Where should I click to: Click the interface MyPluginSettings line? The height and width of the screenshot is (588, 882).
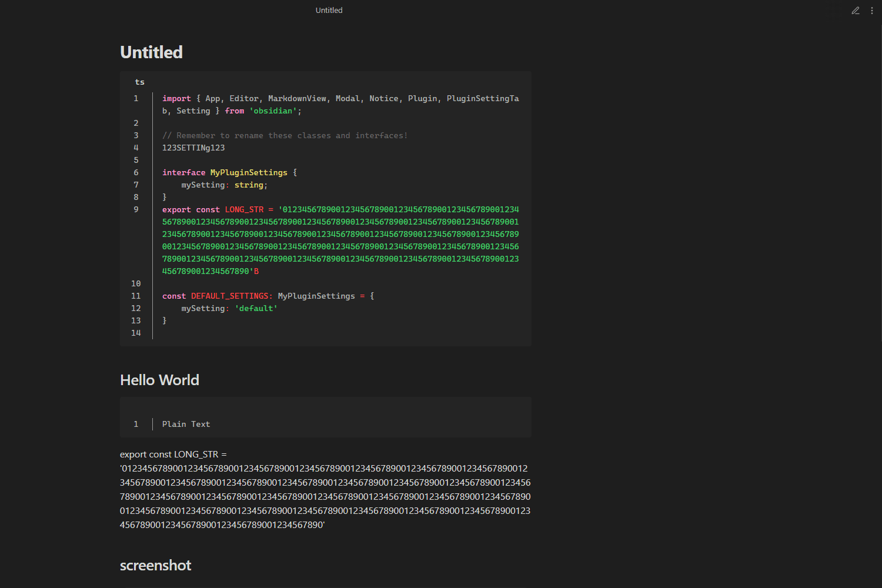[x=229, y=173]
